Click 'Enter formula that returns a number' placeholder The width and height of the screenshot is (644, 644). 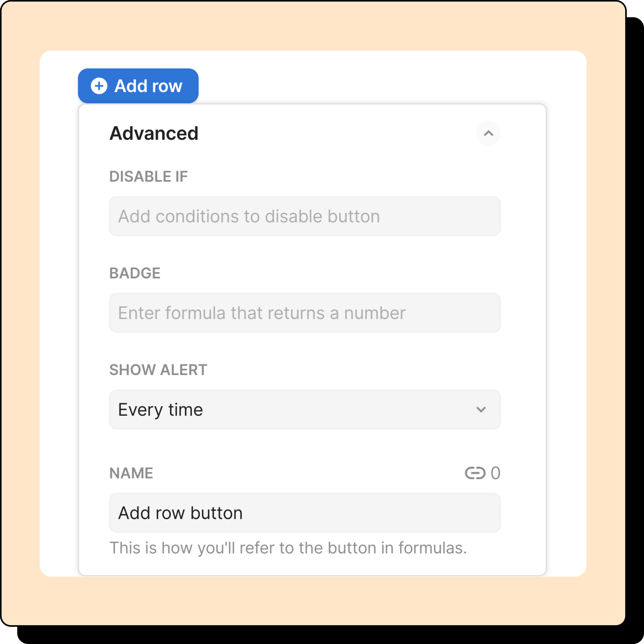pyautogui.click(x=262, y=313)
